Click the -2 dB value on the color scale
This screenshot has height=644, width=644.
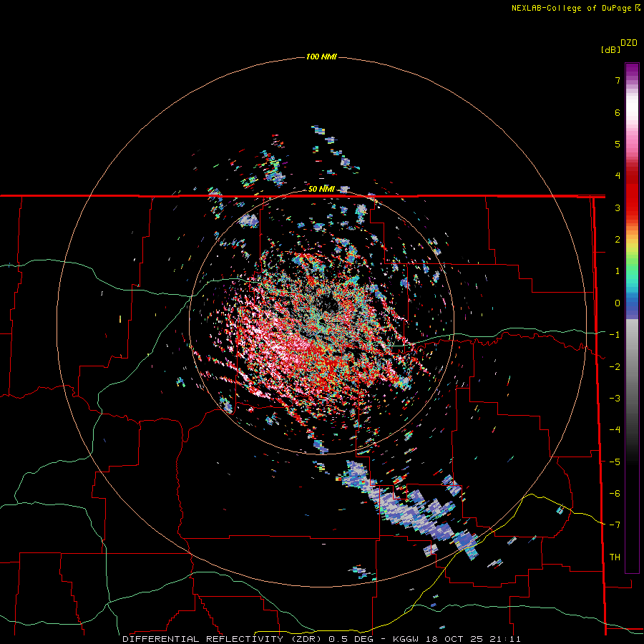[615, 367]
